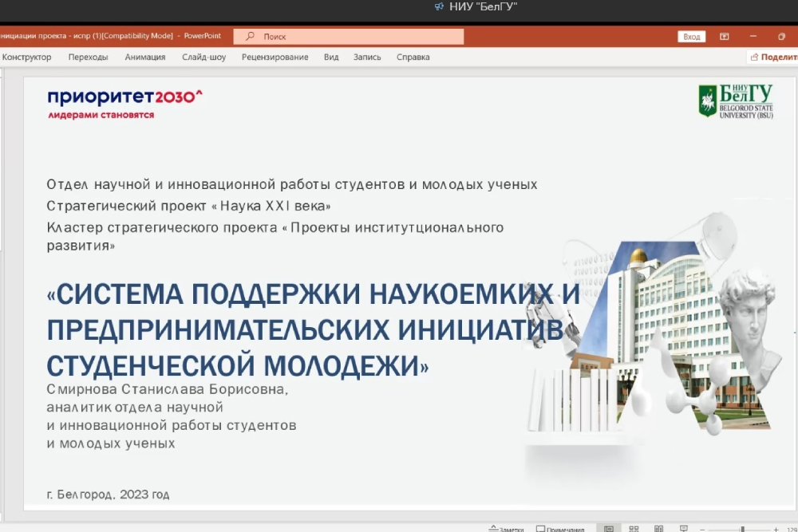798x532 pixels.
Task: Open the Справка tab
Action: [413, 57]
